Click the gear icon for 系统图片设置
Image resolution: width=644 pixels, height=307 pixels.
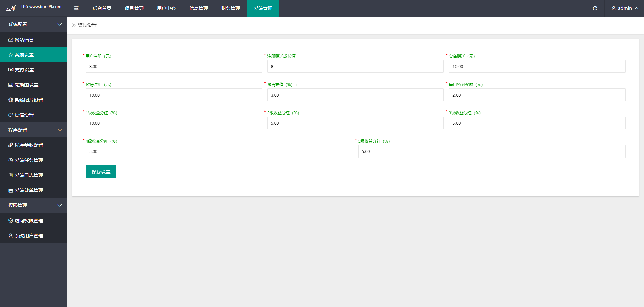11,100
